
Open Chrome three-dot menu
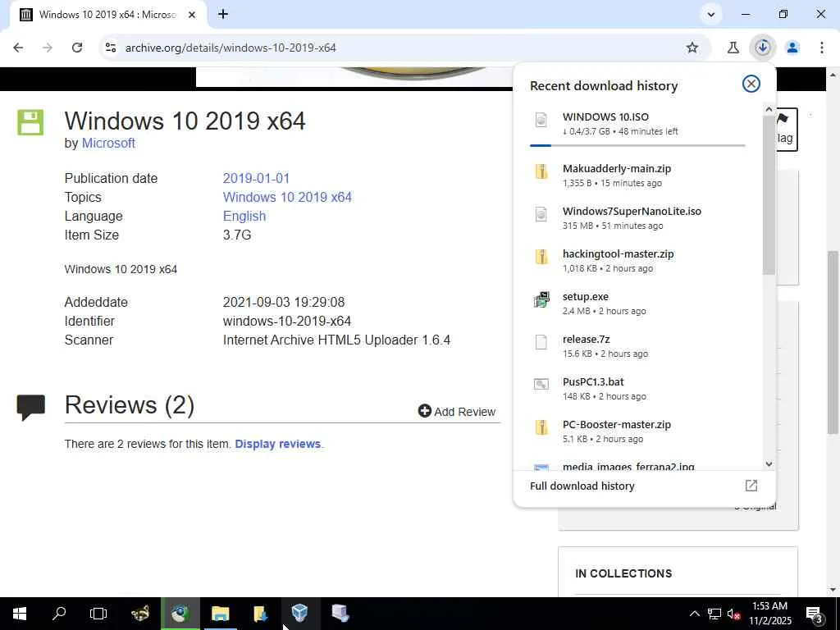point(821,48)
